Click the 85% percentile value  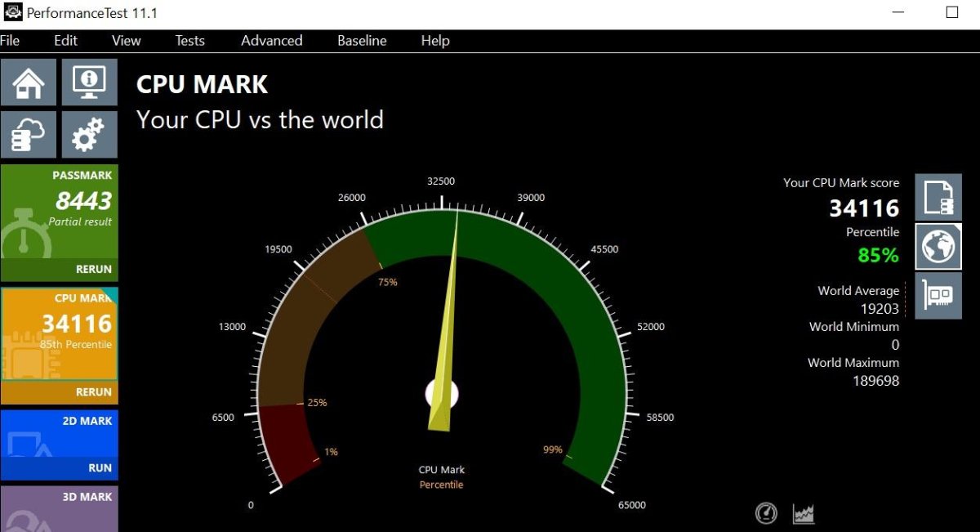pos(878,255)
